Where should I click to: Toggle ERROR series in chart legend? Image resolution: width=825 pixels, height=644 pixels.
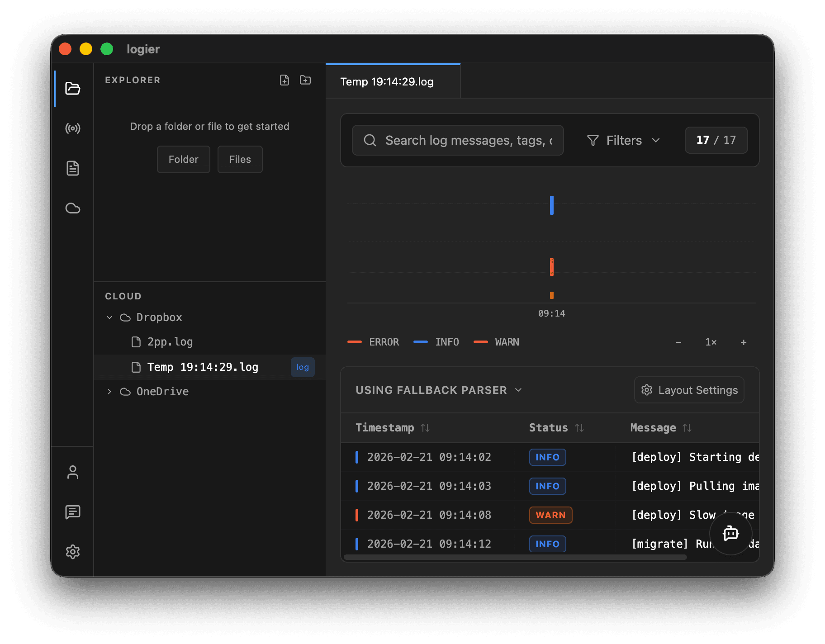(x=373, y=342)
